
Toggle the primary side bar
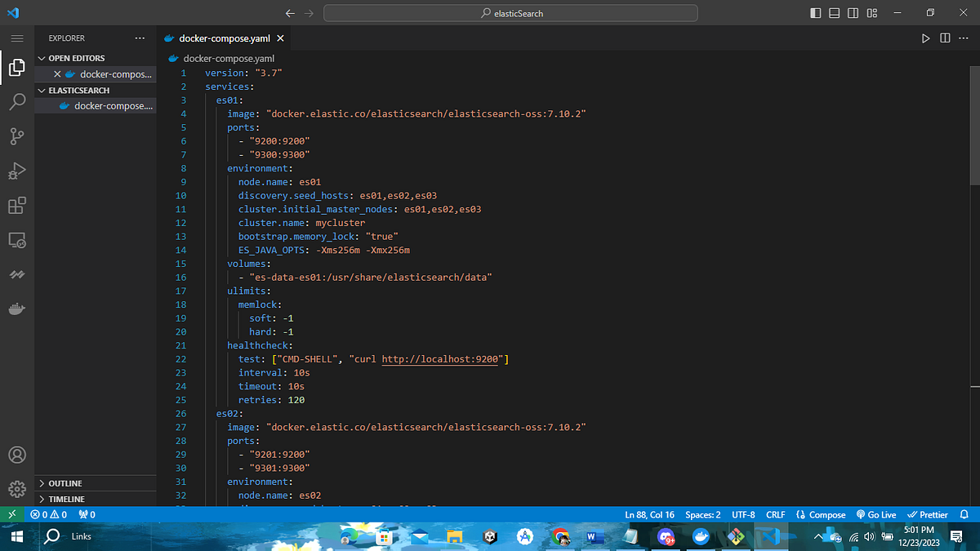click(x=814, y=12)
